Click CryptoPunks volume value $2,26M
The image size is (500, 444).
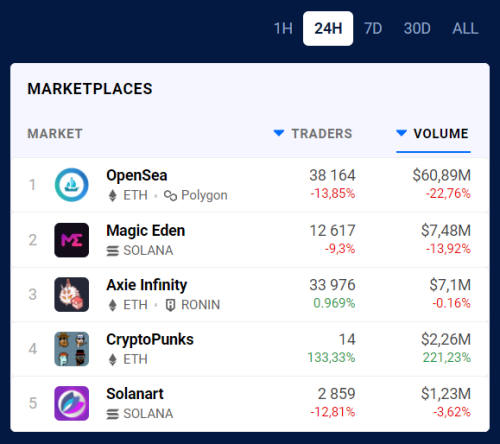click(446, 339)
